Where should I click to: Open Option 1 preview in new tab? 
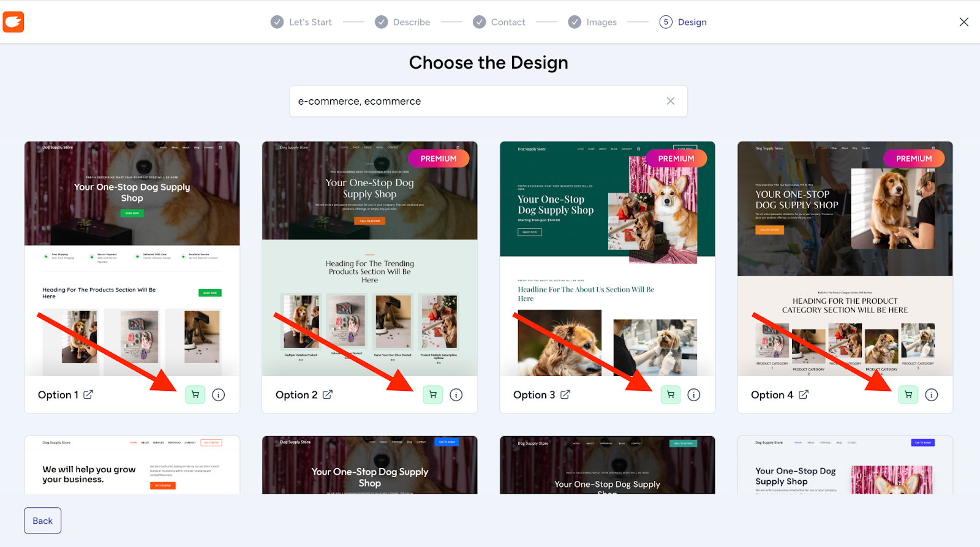point(88,394)
